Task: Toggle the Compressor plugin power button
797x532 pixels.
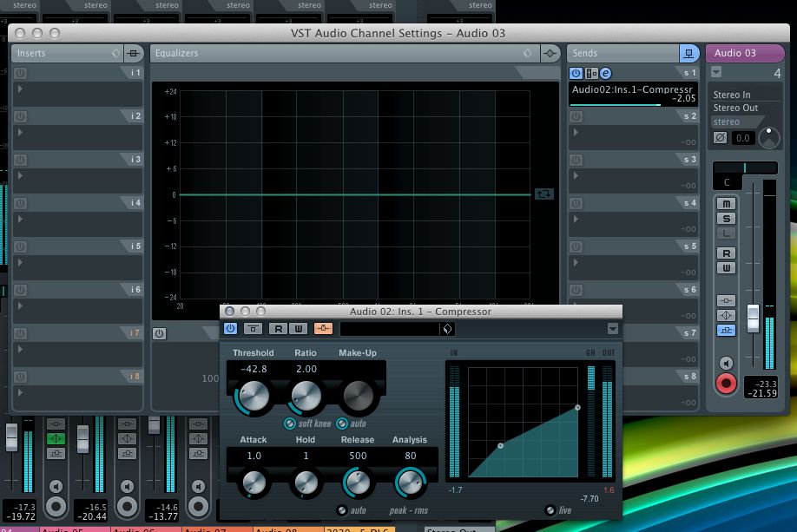Action: [x=230, y=329]
